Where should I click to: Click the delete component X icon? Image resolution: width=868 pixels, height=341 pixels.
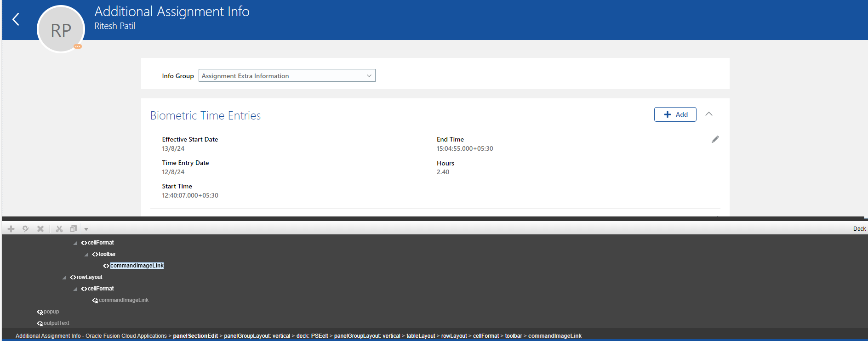pos(40,229)
